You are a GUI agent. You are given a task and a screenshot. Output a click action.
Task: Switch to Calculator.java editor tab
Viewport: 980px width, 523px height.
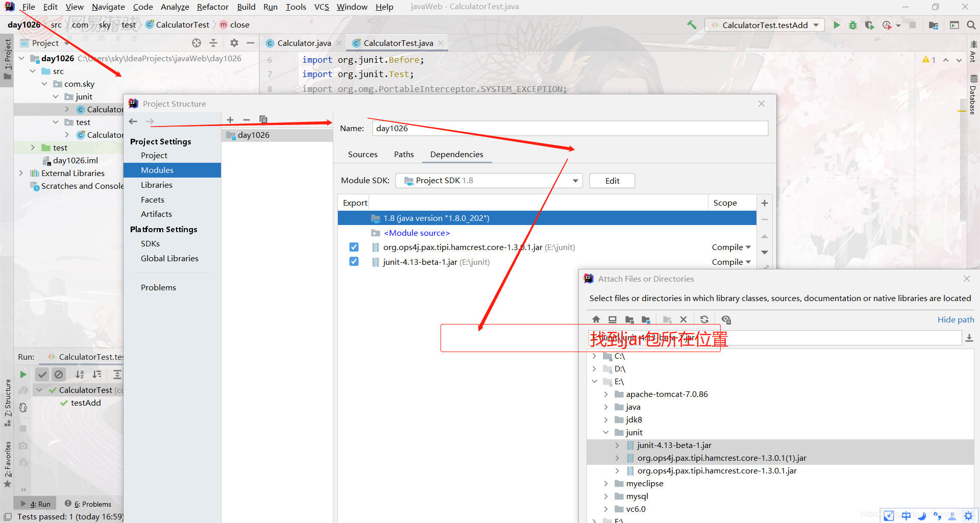(x=304, y=43)
